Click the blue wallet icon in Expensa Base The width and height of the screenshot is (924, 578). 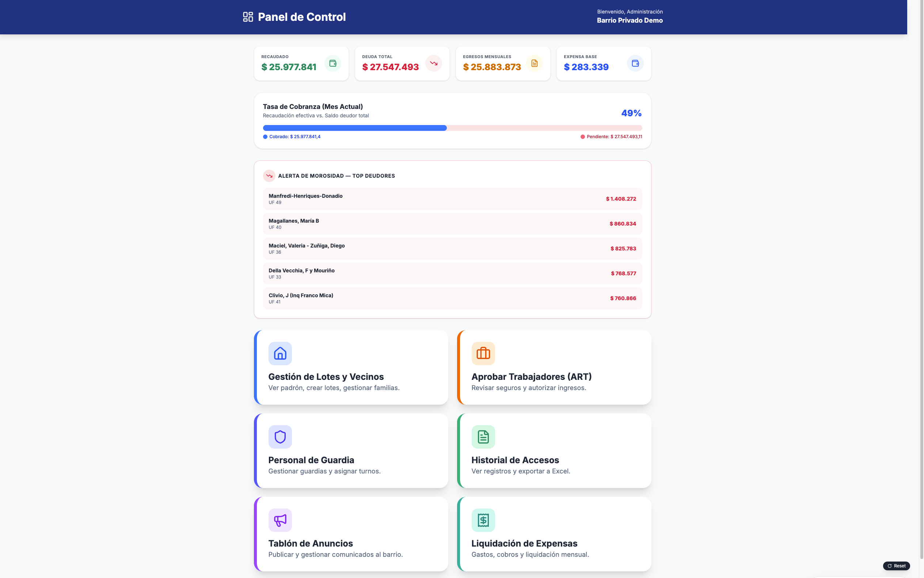(x=635, y=64)
